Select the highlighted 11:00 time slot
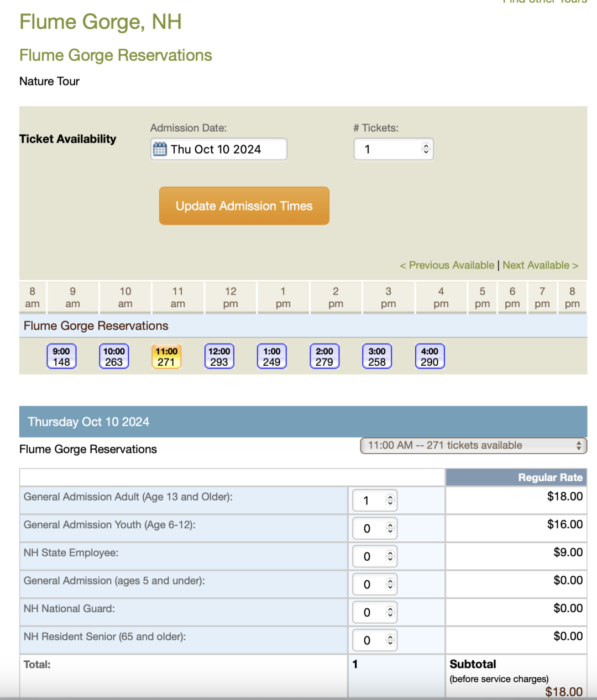This screenshot has width=597, height=700. tap(166, 356)
